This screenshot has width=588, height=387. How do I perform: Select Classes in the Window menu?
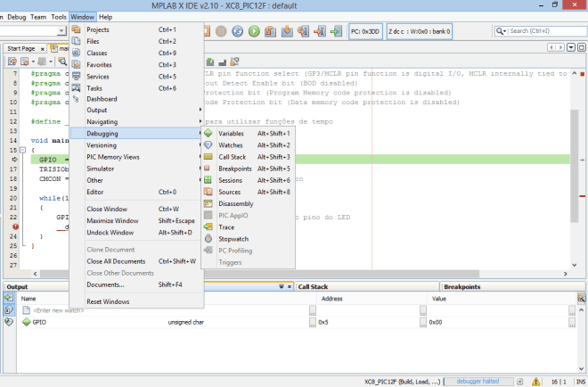coord(136,53)
